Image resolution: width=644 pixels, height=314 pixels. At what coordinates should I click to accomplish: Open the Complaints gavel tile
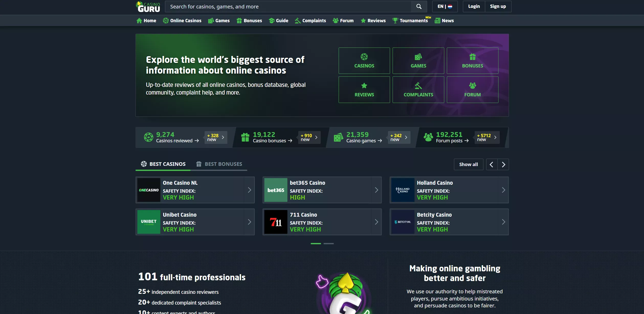[x=418, y=90]
